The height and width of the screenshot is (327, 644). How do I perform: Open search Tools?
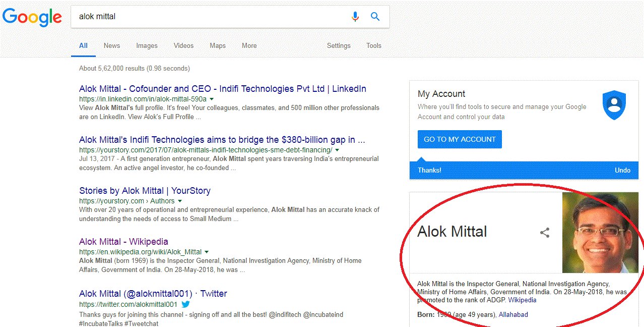click(x=374, y=45)
